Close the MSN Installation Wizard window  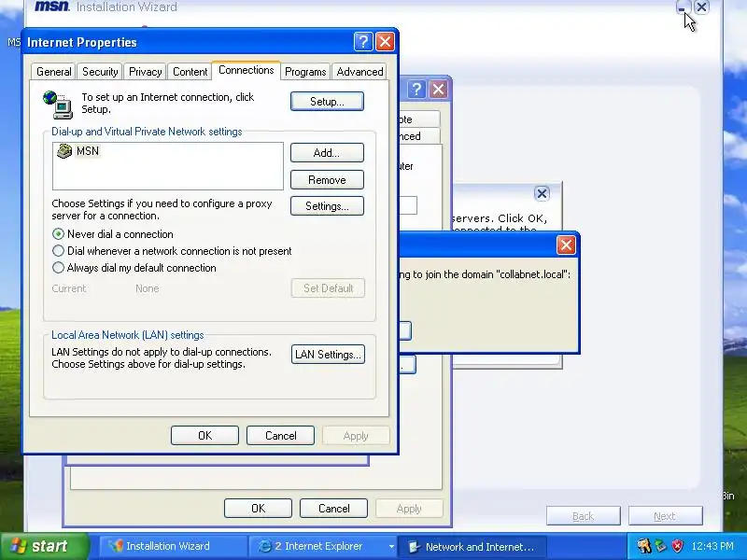pos(701,7)
